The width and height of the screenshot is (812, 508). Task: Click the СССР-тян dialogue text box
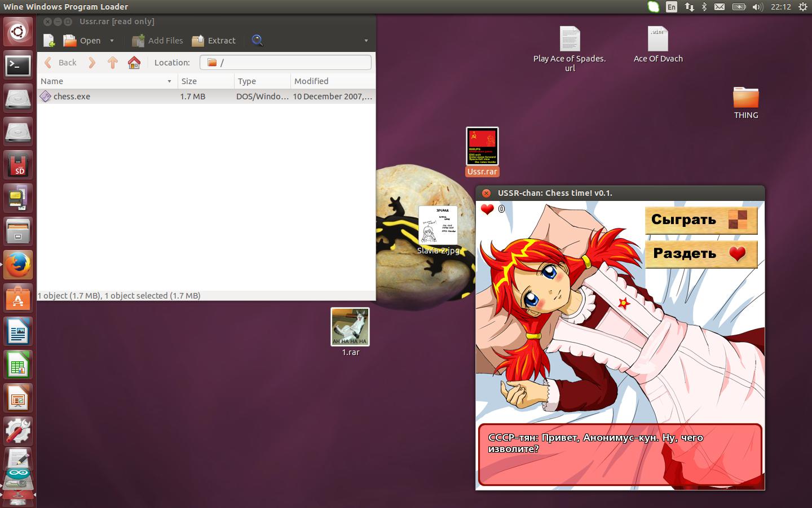point(620,455)
